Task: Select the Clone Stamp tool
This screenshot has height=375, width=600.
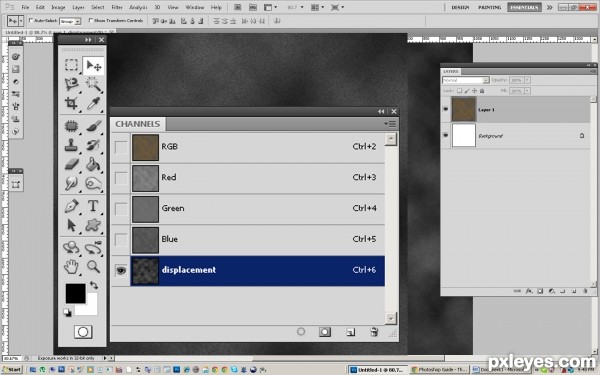Action: coord(71,145)
